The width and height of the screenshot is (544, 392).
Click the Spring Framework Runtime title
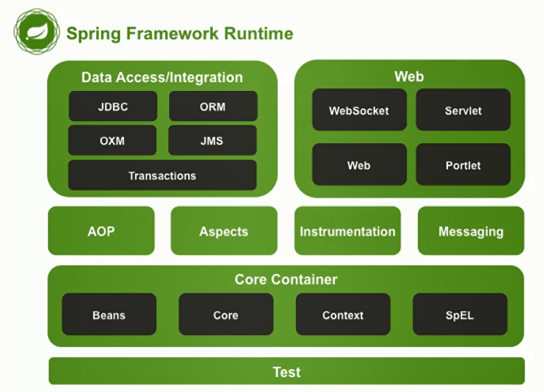pos(180,34)
